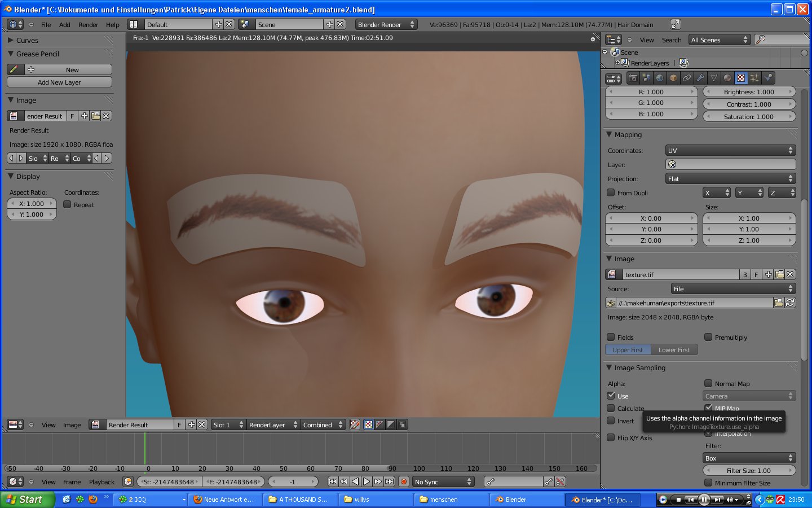
Task: Click the Contrast value slider
Action: pyautogui.click(x=749, y=104)
